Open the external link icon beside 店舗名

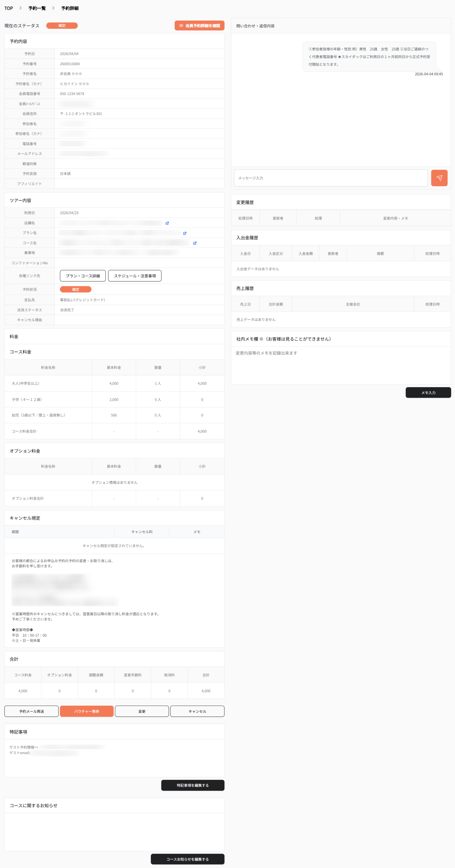(x=167, y=223)
